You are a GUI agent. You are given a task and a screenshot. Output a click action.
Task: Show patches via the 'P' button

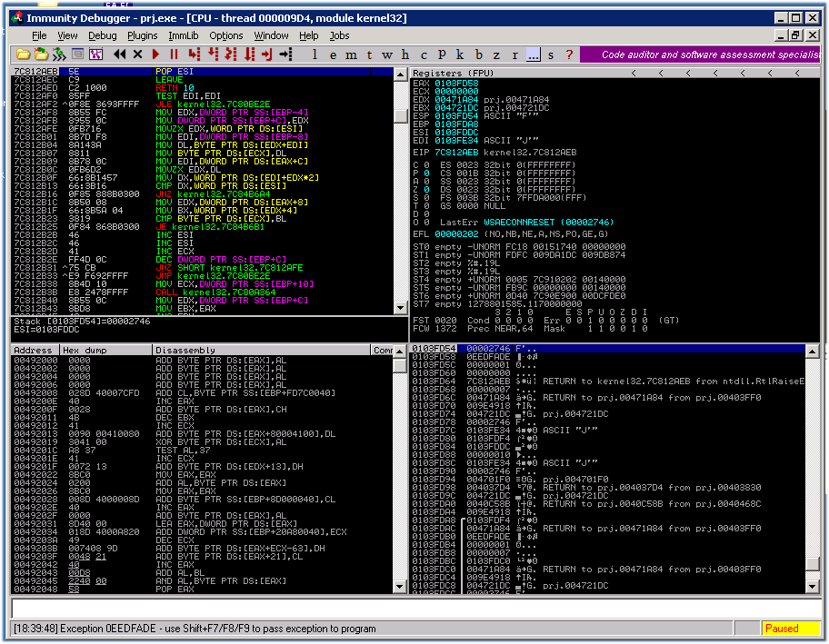[x=442, y=54]
